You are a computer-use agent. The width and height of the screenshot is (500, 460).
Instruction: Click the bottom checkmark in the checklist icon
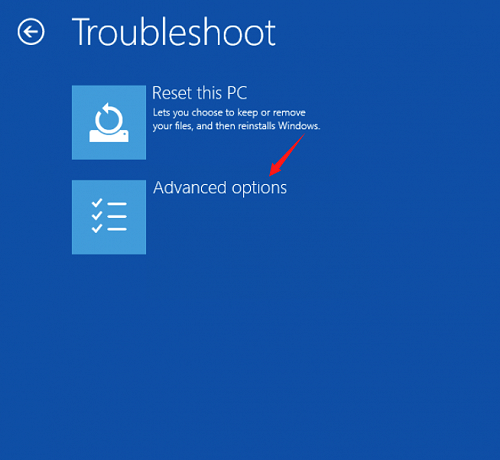(97, 228)
